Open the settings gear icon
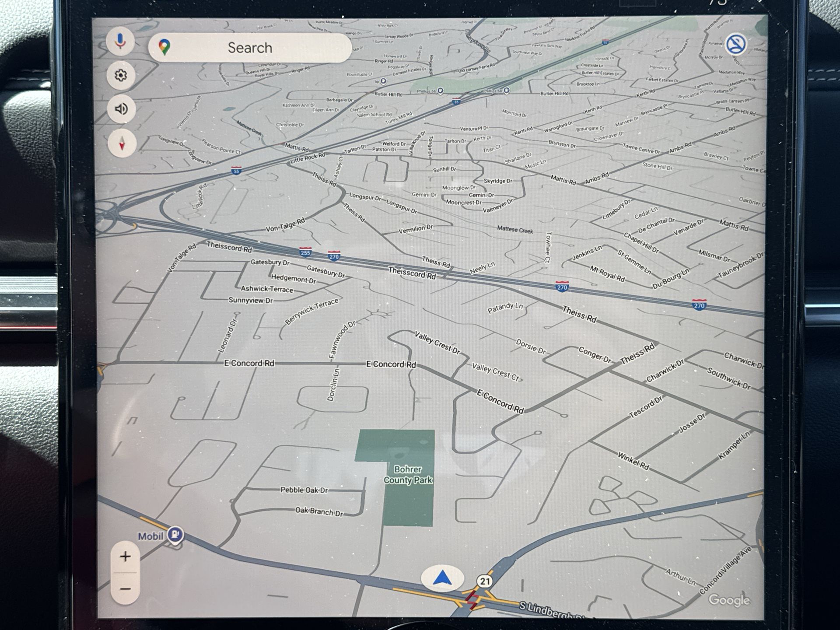The width and height of the screenshot is (840, 630). pos(121,75)
